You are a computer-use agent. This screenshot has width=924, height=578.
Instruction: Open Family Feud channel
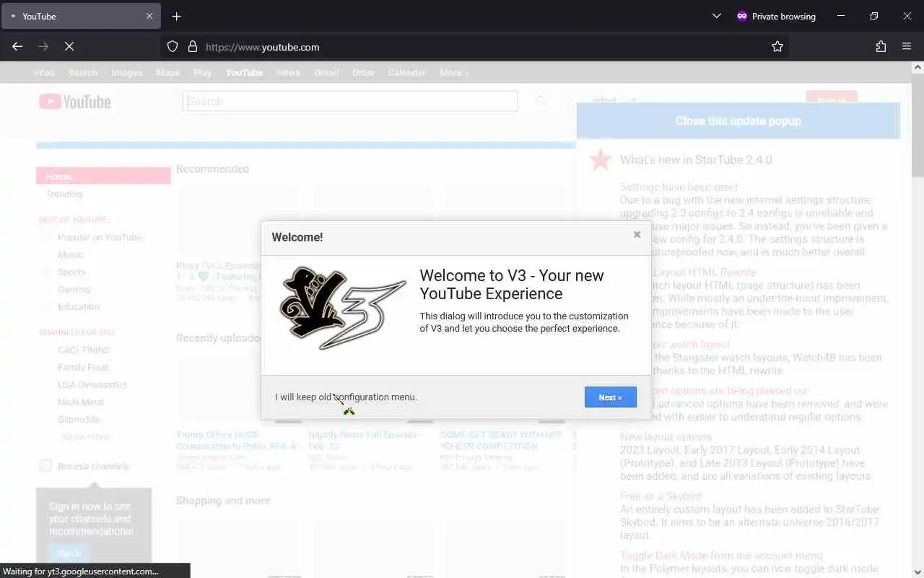coord(83,367)
